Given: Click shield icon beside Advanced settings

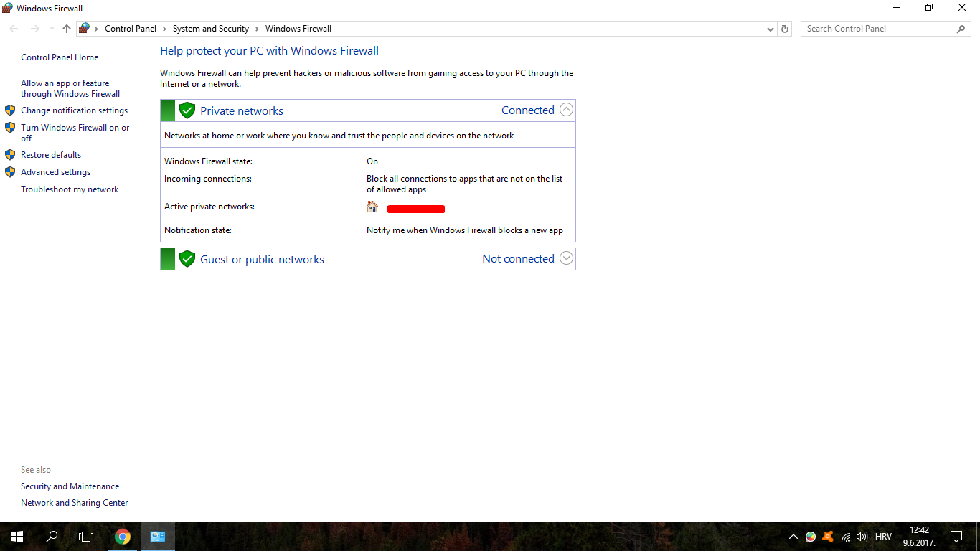Looking at the screenshot, I should (10, 172).
